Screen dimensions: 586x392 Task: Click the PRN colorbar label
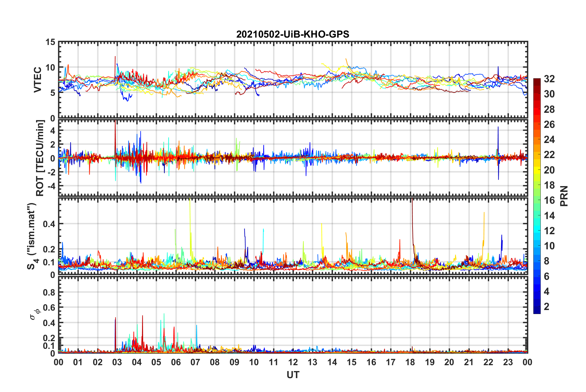click(x=564, y=196)
